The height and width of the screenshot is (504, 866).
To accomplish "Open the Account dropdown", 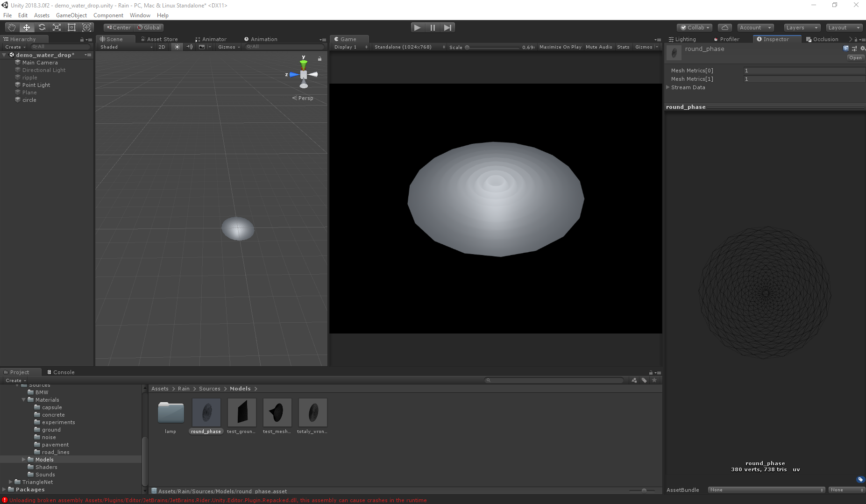I will click(x=755, y=28).
